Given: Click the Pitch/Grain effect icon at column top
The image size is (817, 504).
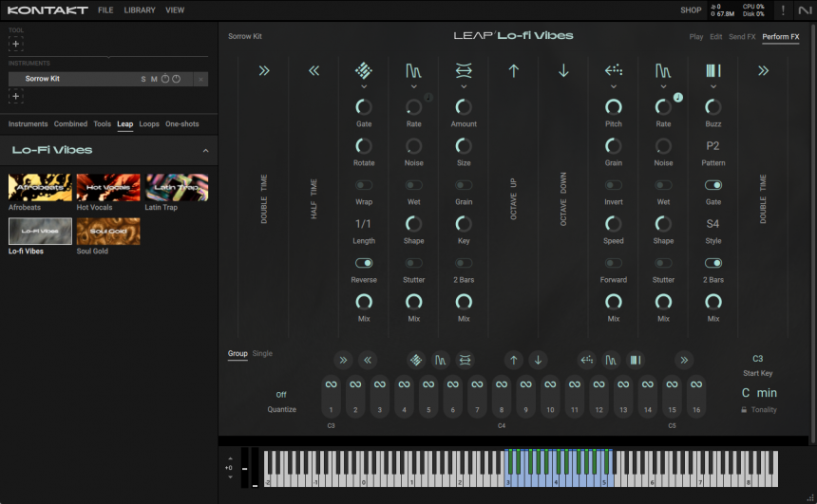Looking at the screenshot, I should (614, 70).
